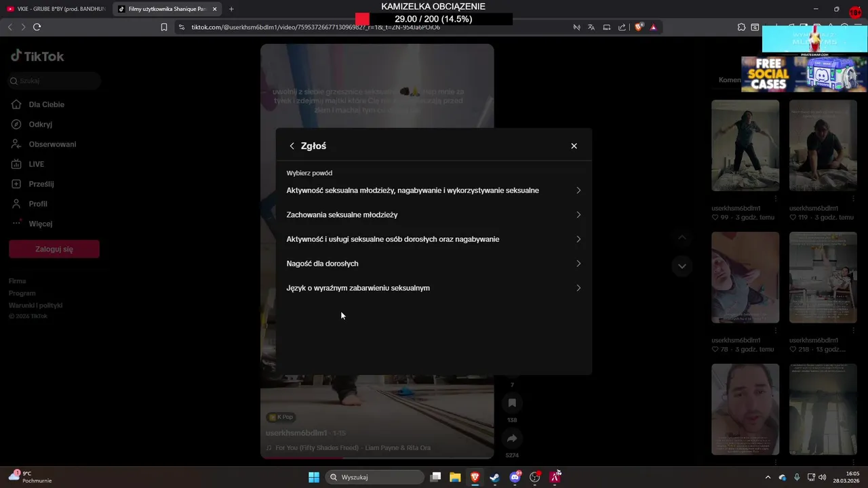Open Odkryj compass icon
868x488 pixels.
17,124
